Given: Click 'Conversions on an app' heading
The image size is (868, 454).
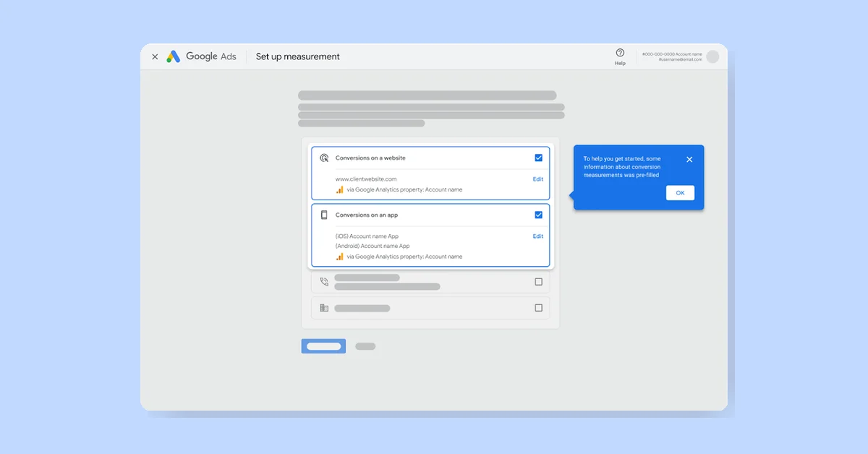Looking at the screenshot, I should [x=367, y=215].
